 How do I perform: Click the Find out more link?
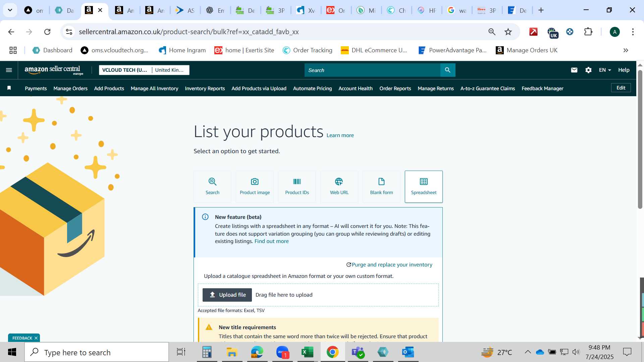[x=271, y=241]
